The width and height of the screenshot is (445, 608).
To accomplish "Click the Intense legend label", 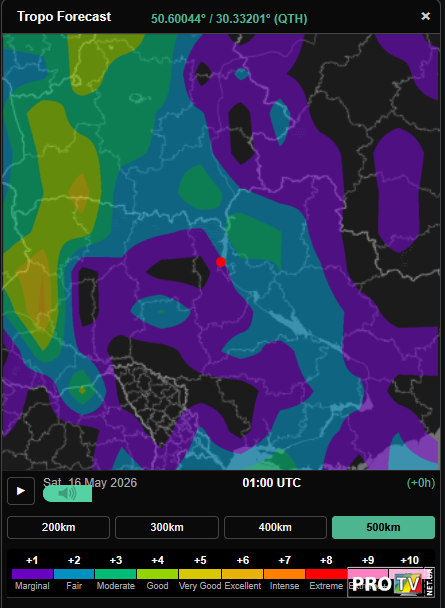I will coord(285,586).
